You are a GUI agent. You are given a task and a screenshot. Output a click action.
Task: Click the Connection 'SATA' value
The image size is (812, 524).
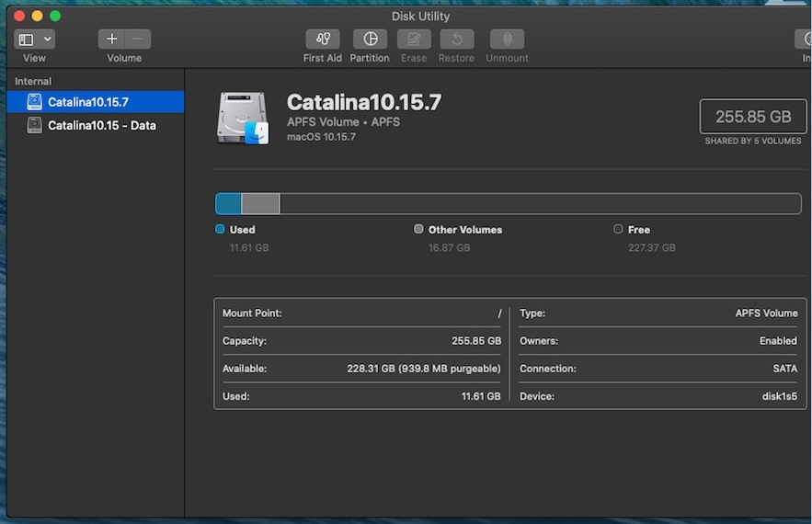point(785,369)
